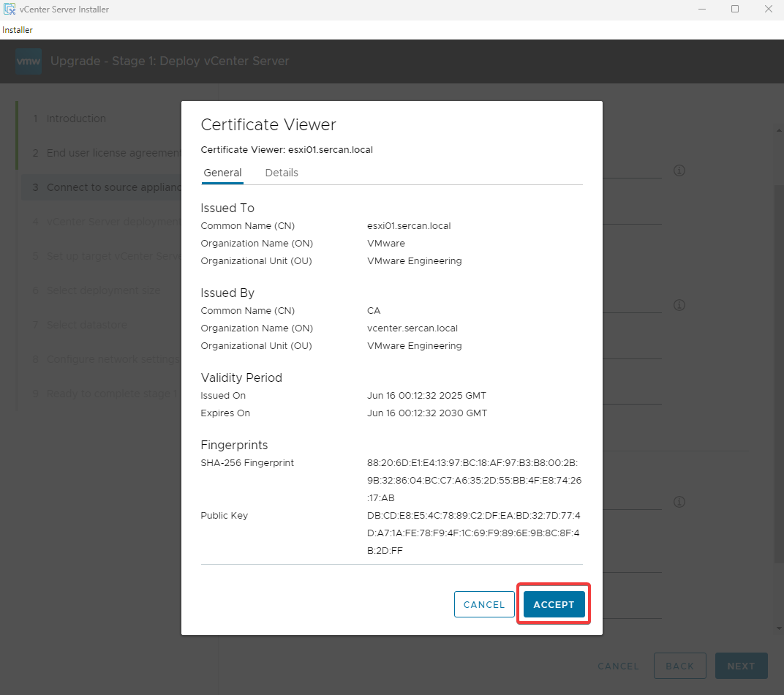Click the scroll-up arrow of the wizard scrollbar
The image size is (784, 695).
[x=779, y=130]
